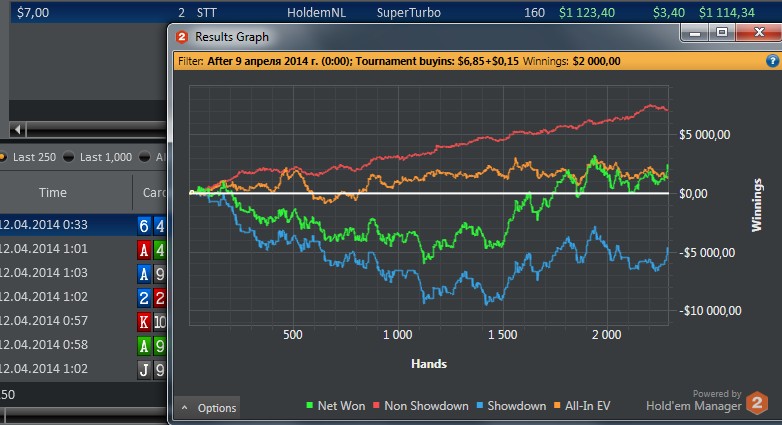The image size is (782, 425).
Task: Select the hand row 12.04.2014 1:03
Action: tap(83, 273)
